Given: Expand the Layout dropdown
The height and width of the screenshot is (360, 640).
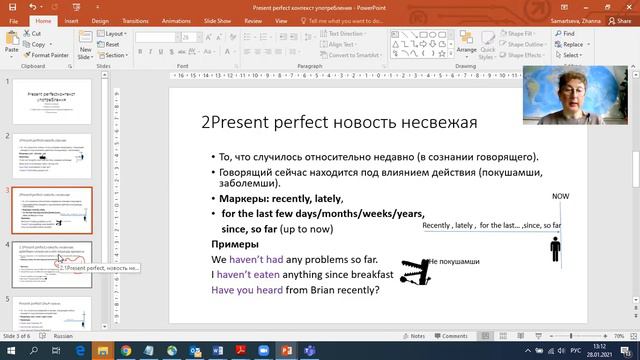Looking at the screenshot, I should 112,33.
